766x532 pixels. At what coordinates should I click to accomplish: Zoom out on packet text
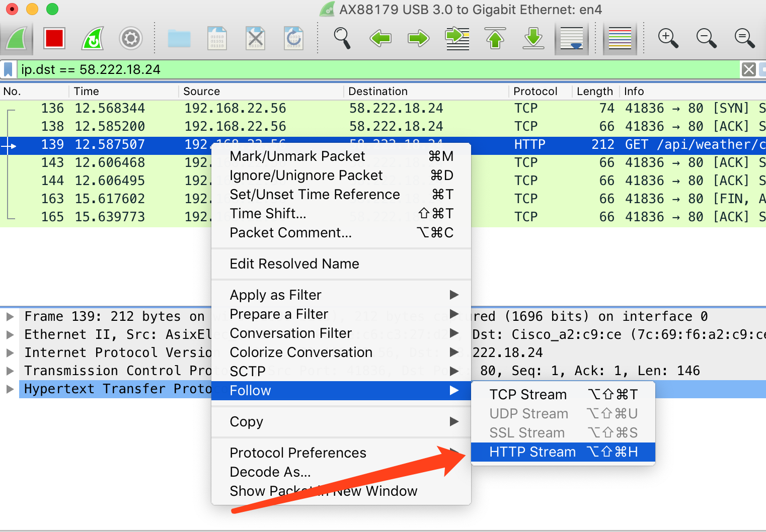coord(707,38)
